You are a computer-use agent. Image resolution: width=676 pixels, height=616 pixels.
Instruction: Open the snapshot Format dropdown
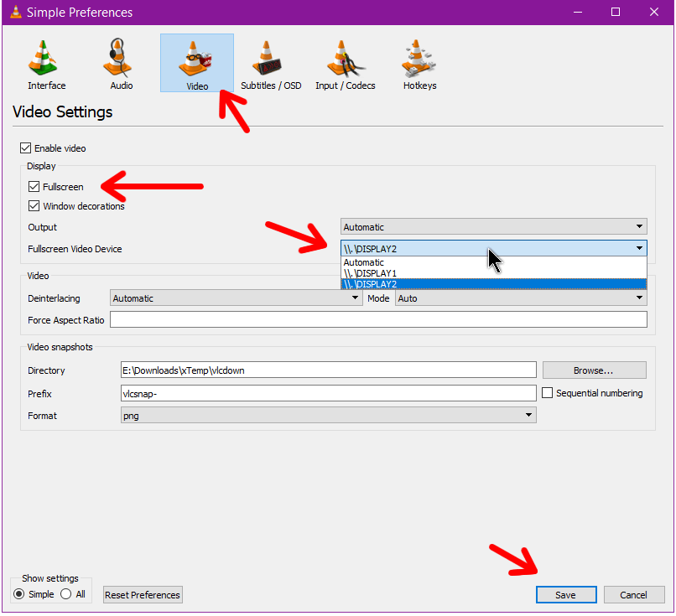[329, 415]
